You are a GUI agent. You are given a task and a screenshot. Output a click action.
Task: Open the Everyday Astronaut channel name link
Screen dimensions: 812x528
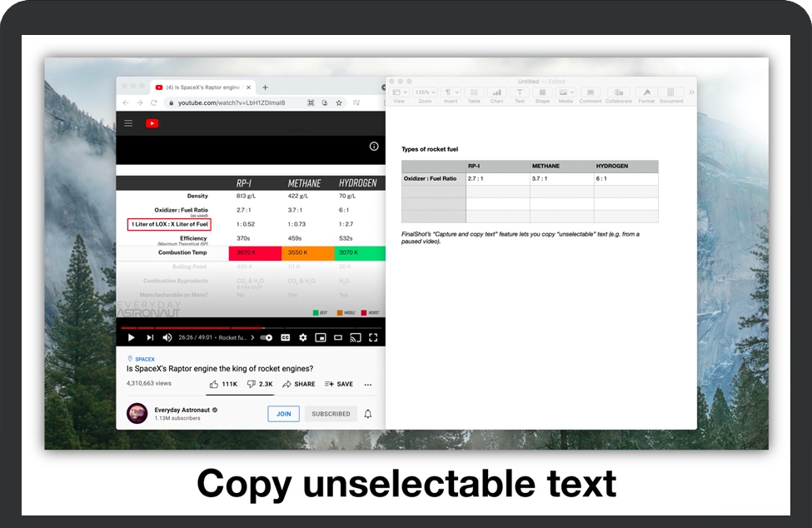[182, 410]
